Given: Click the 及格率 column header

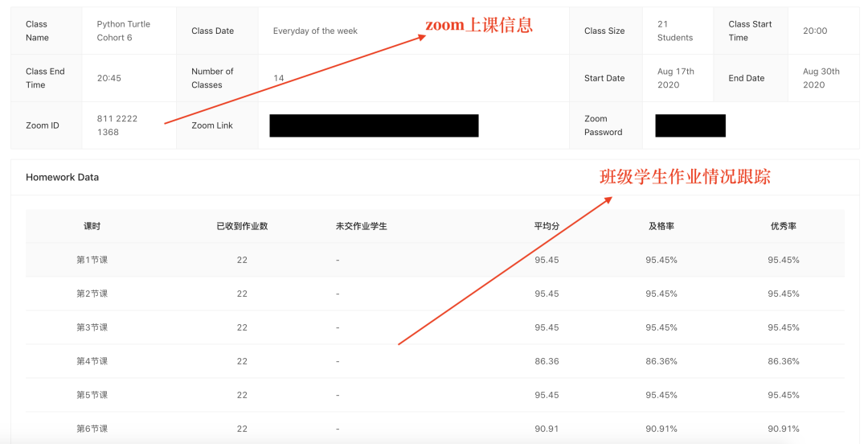Looking at the screenshot, I should 661,226.
